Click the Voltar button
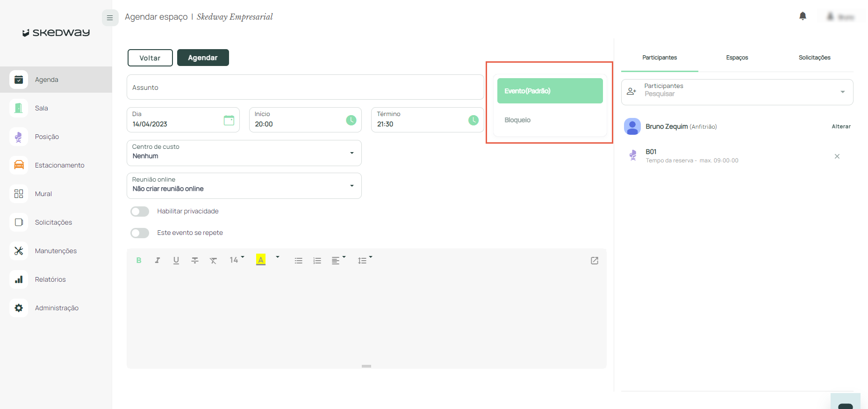 150,58
